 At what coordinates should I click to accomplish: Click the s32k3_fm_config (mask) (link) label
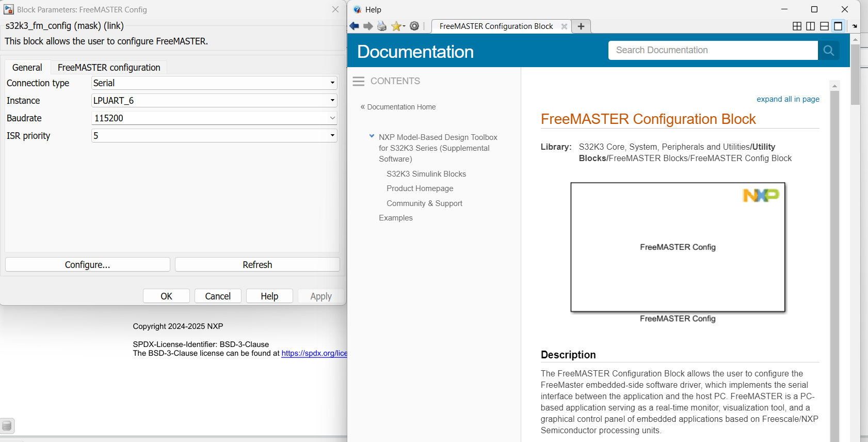tap(65, 26)
